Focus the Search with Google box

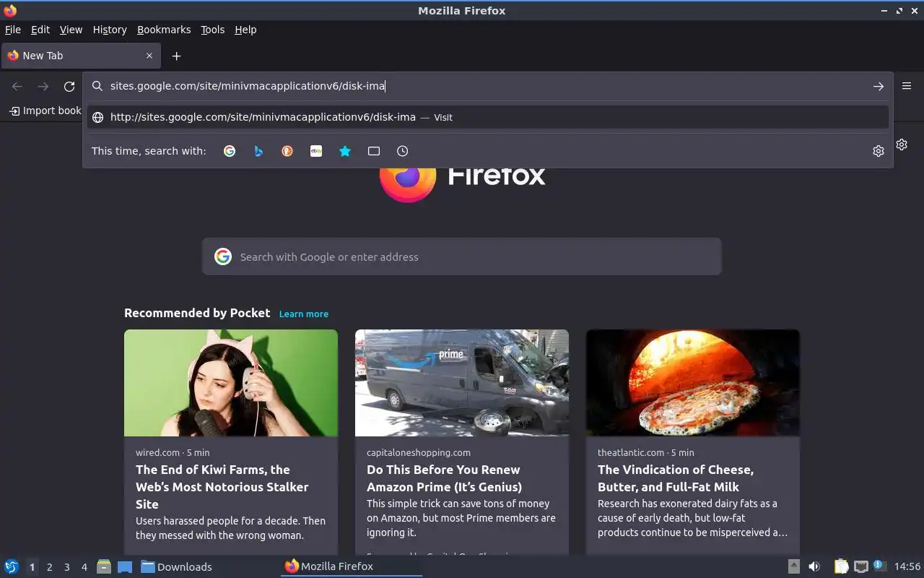(x=462, y=256)
